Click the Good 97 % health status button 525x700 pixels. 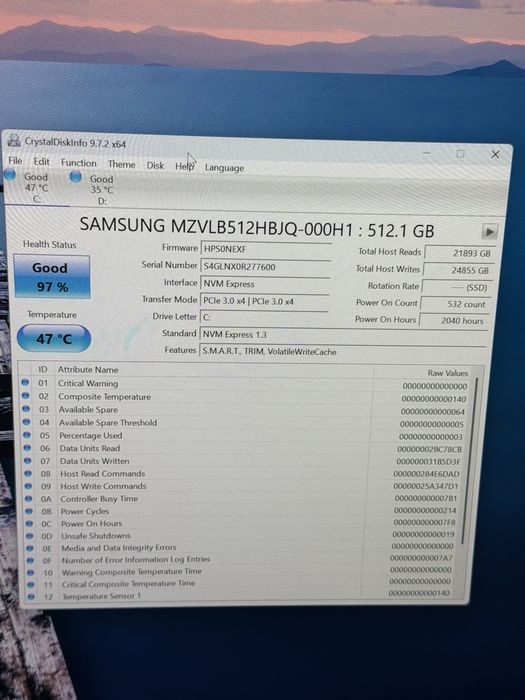pos(52,277)
